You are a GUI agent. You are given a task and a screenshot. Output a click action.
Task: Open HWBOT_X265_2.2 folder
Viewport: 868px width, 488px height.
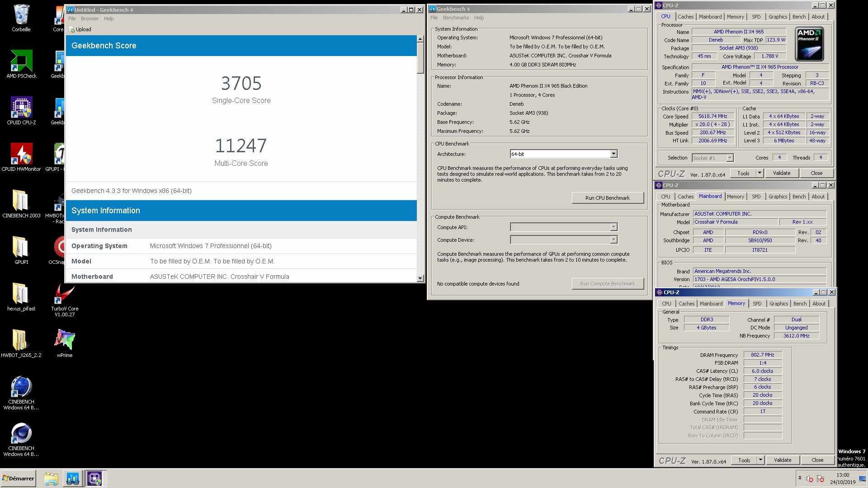click(x=21, y=343)
